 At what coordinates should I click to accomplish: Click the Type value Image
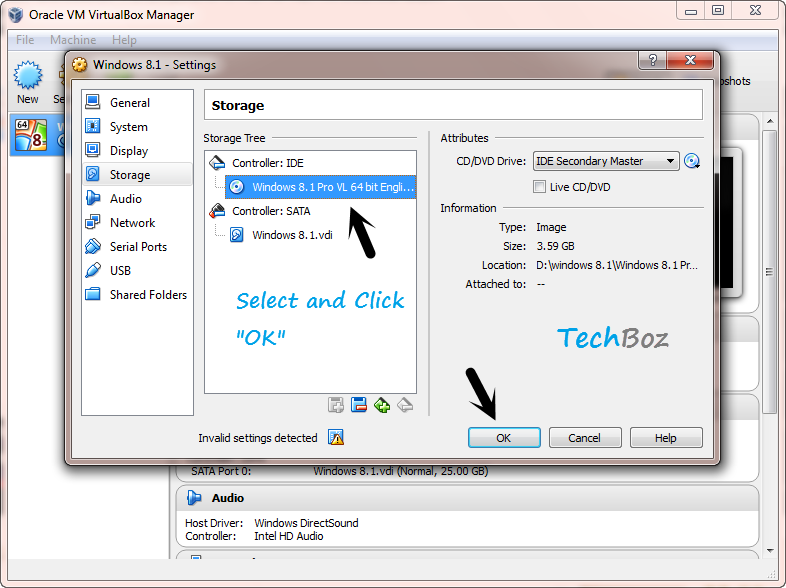tap(551, 227)
